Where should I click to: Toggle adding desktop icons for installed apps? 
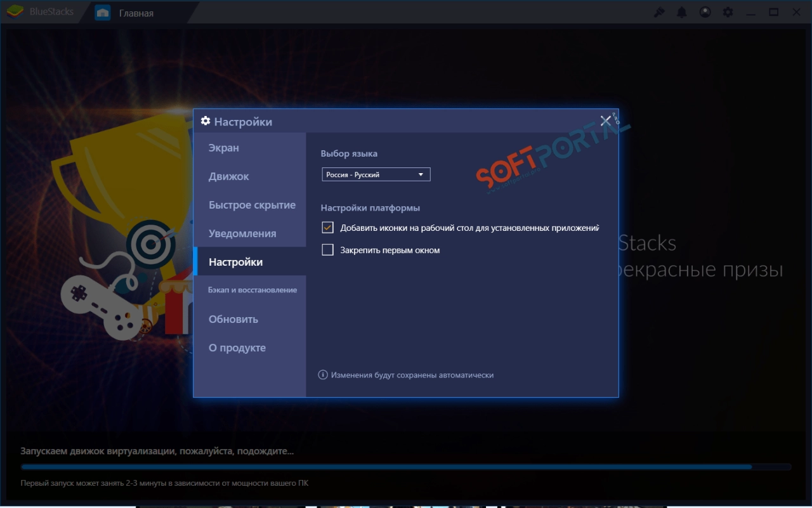(327, 228)
